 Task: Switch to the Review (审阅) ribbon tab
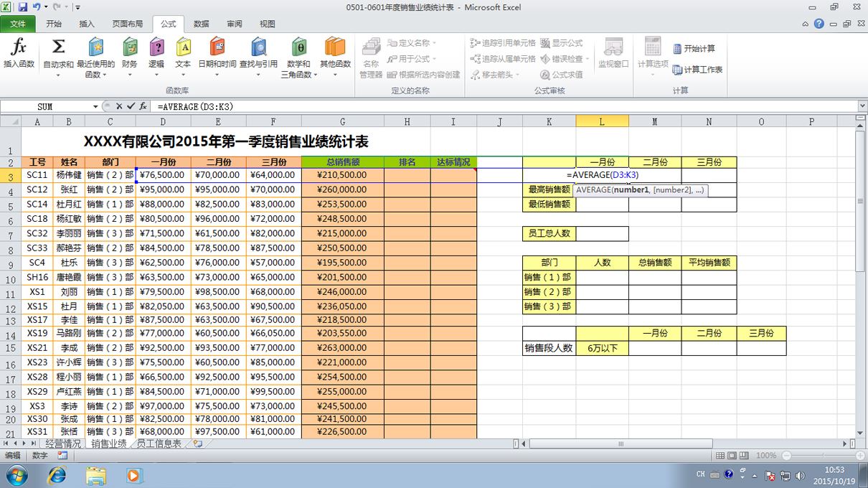click(x=235, y=24)
